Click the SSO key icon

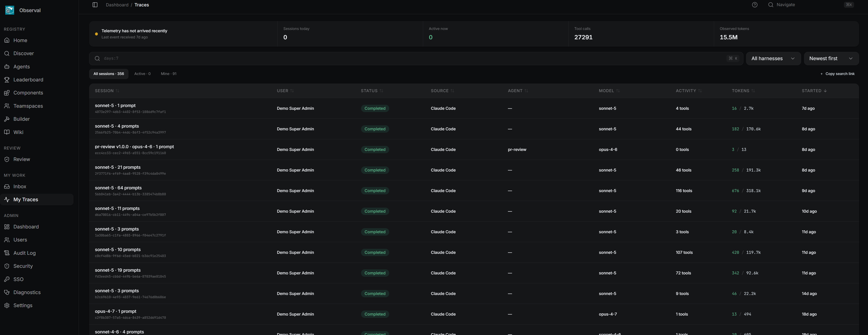pyautogui.click(x=7, y=279)
